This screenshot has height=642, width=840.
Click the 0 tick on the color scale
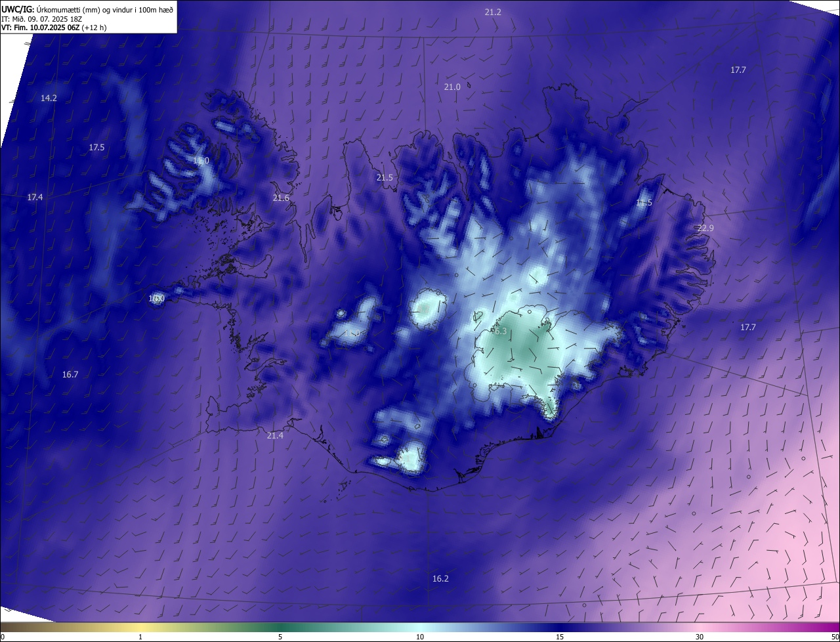pos(3,637)
